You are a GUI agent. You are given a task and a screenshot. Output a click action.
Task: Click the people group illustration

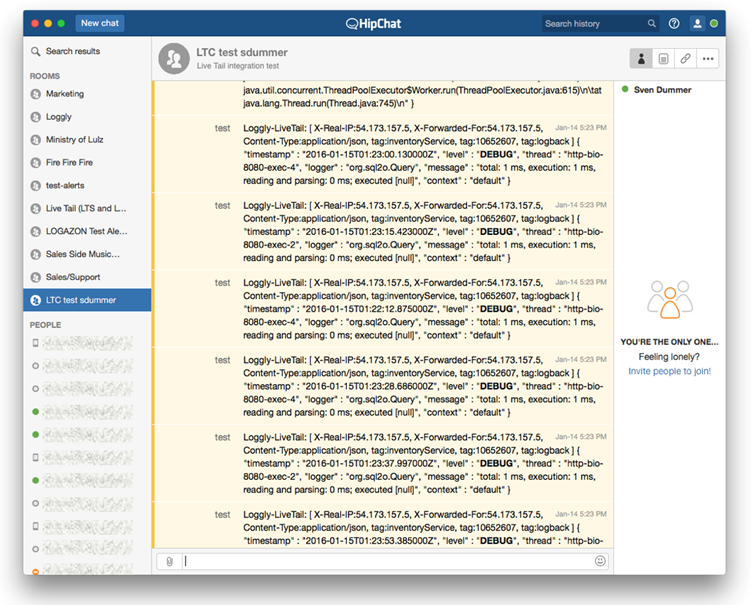tap(670, 300)
